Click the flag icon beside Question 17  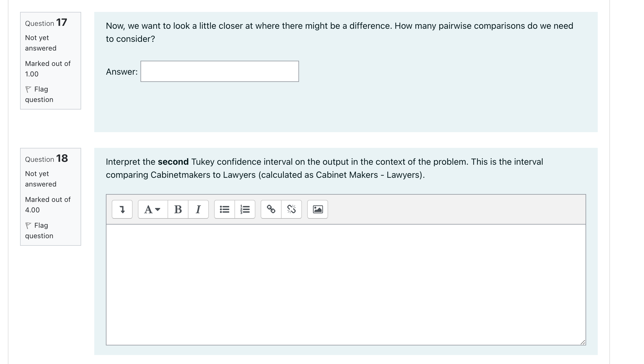pos(29,89)
